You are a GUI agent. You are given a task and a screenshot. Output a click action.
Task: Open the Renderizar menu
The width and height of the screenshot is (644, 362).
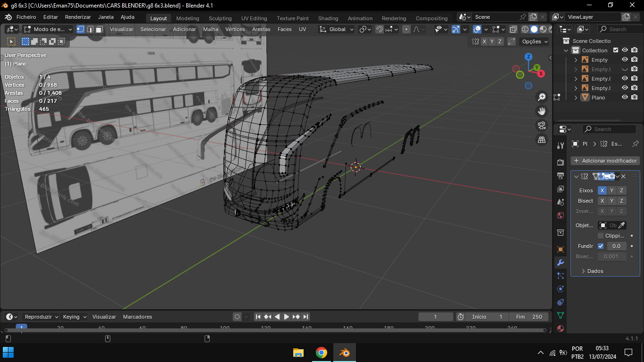pos(78,17)
